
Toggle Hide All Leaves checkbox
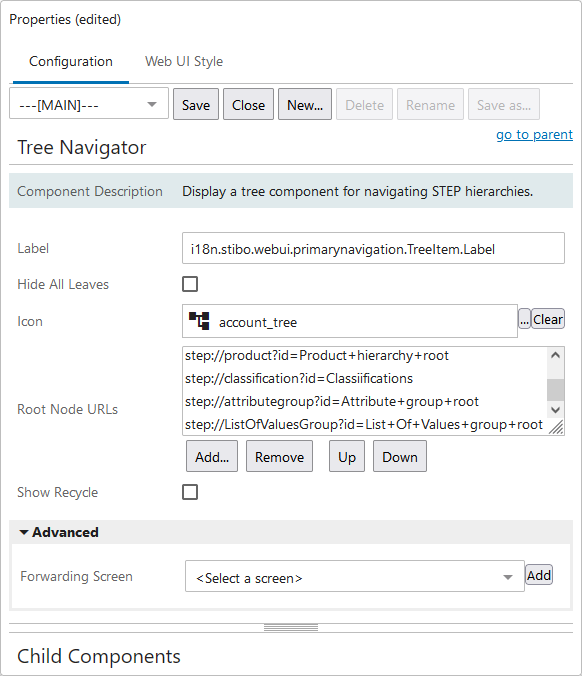coord(190,284)
